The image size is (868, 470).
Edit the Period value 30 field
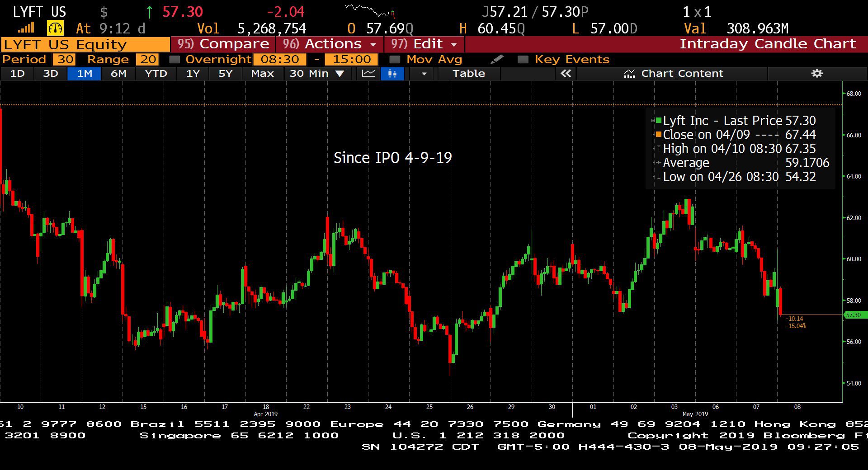click(x=64, y=60)
